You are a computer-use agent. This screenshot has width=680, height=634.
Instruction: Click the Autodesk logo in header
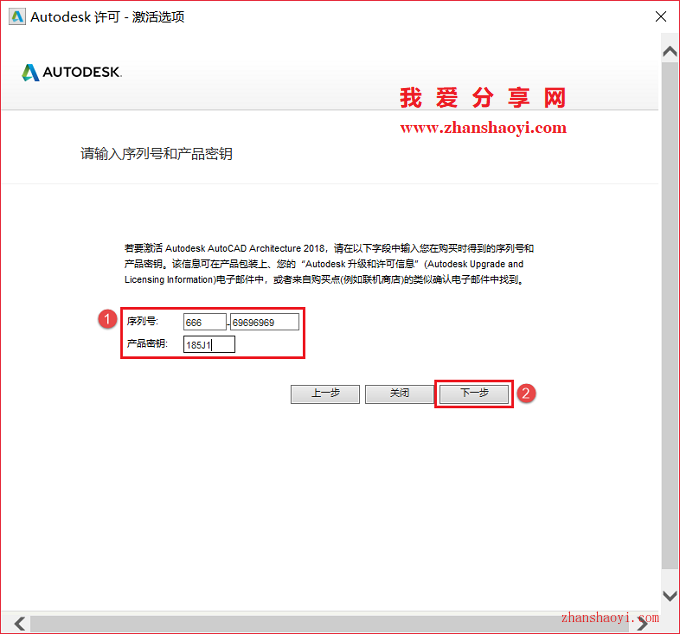pos(72,72)
